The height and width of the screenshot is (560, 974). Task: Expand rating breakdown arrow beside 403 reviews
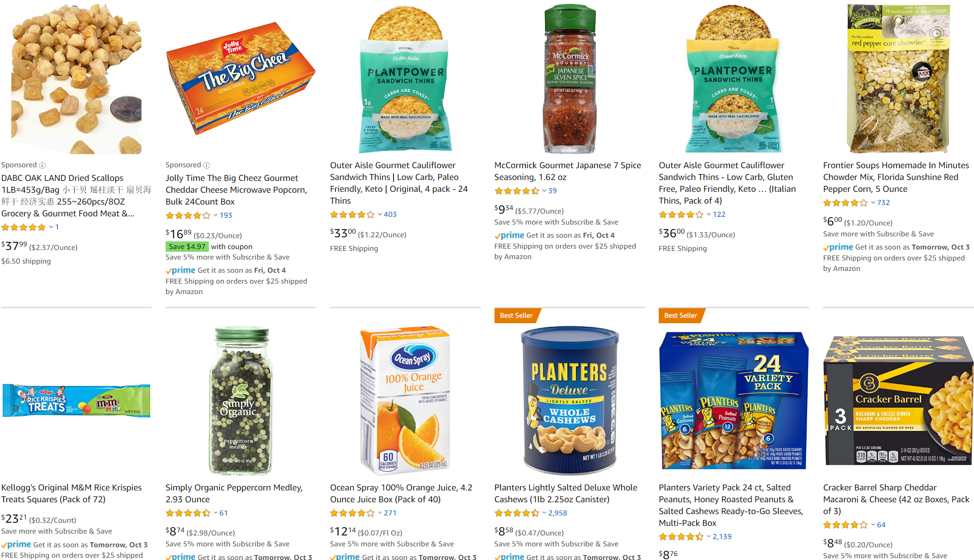pos(380,215)
